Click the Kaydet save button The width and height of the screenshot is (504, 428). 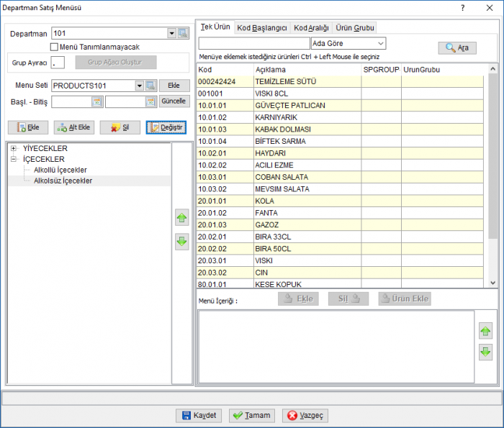[199, 416]
